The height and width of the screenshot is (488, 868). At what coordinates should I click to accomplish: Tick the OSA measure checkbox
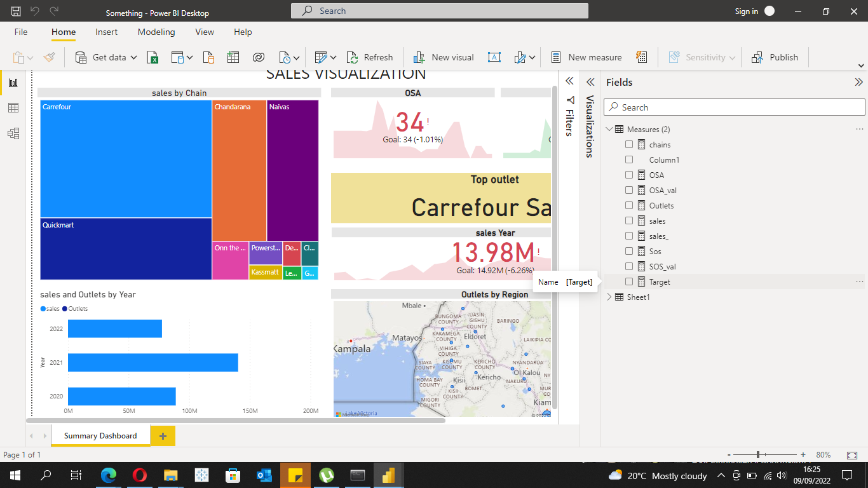[629, 175]
